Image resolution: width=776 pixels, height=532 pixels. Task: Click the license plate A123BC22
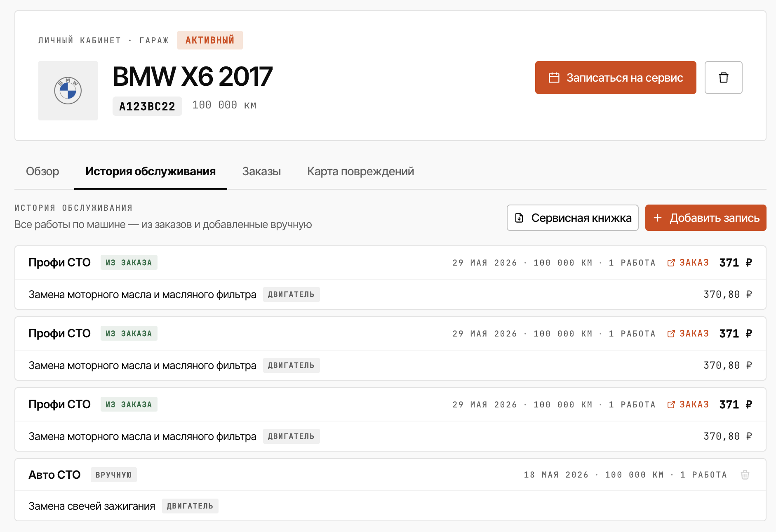click(x=147, y=106)
